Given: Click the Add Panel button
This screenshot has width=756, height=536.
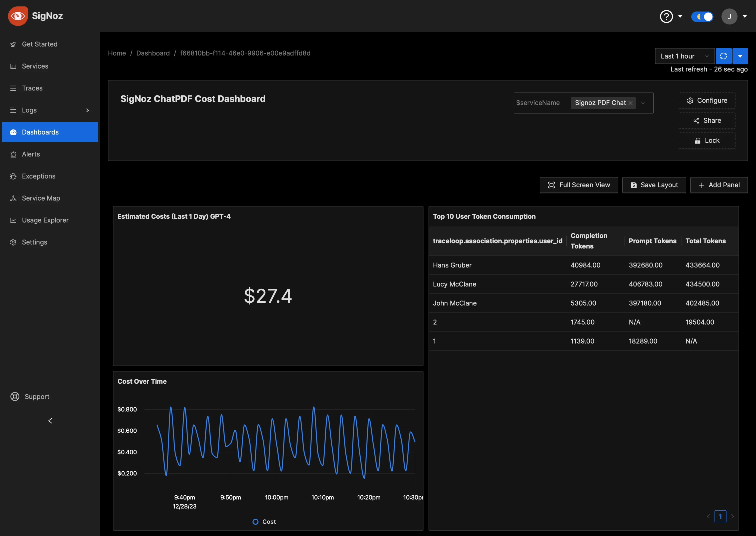Looking at the screenshot, I should pos(719,185).
